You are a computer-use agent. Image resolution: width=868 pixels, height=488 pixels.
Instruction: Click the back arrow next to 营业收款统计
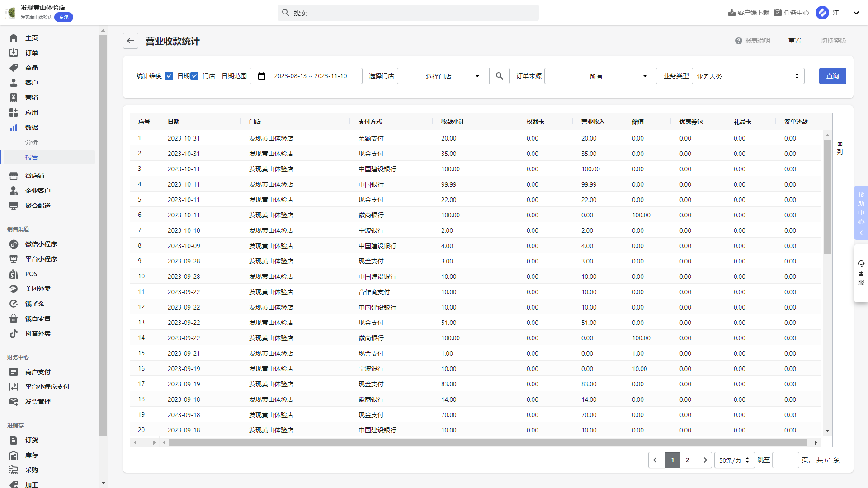[x=131, y=41]
